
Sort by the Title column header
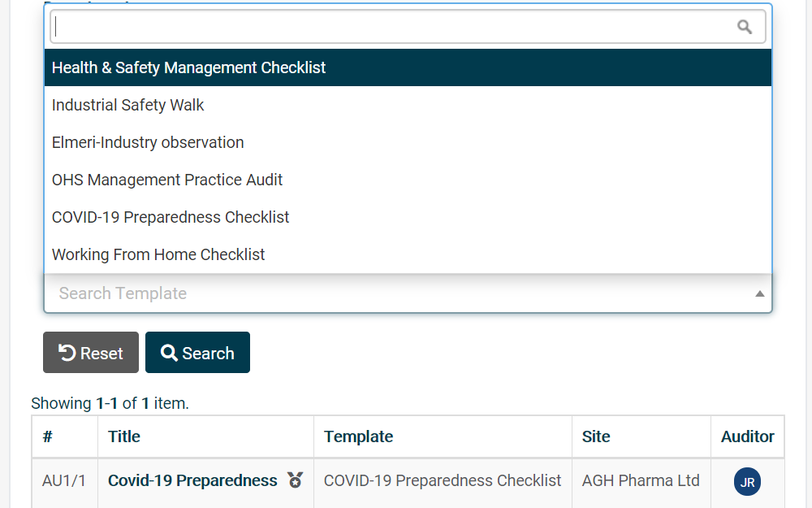(123, 436)
